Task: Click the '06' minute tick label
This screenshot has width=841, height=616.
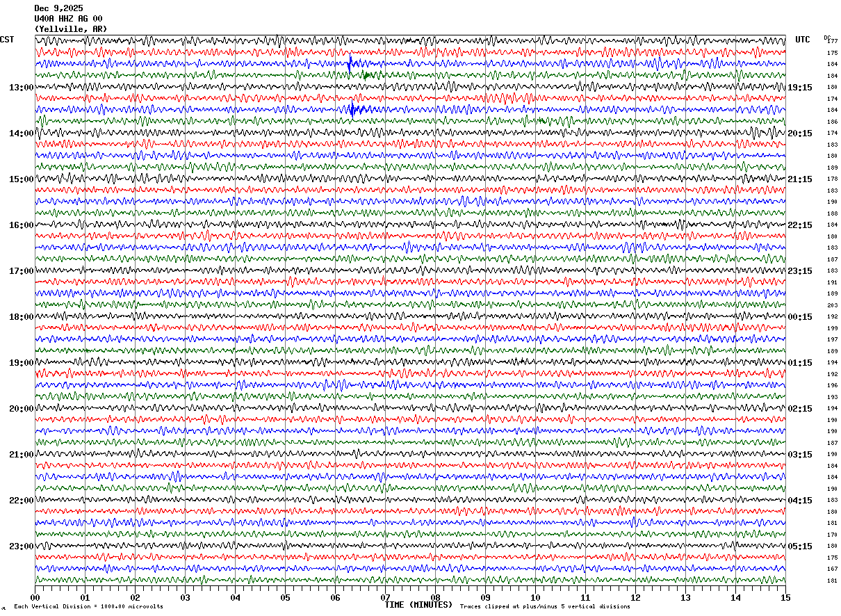Action: point(335,598)
